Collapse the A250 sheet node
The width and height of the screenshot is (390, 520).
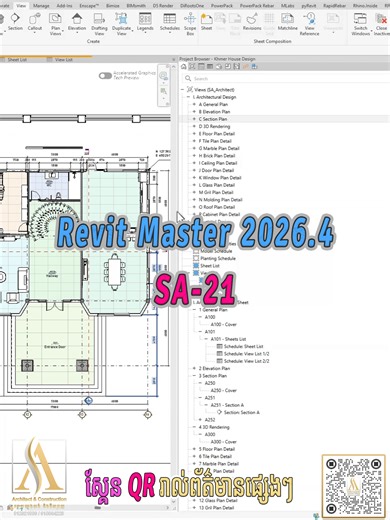pyautogui.click(x=200, y=383)
